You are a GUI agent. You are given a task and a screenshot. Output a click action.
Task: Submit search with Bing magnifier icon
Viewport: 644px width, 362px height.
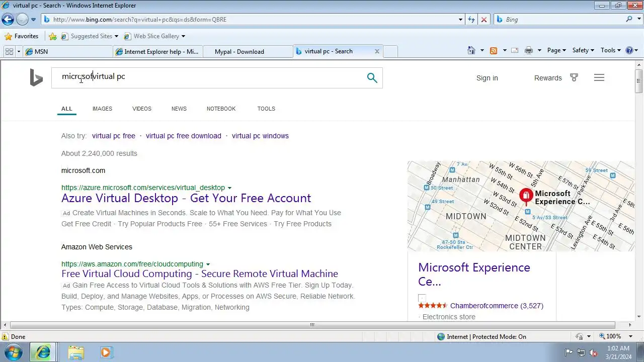[372, 78]
